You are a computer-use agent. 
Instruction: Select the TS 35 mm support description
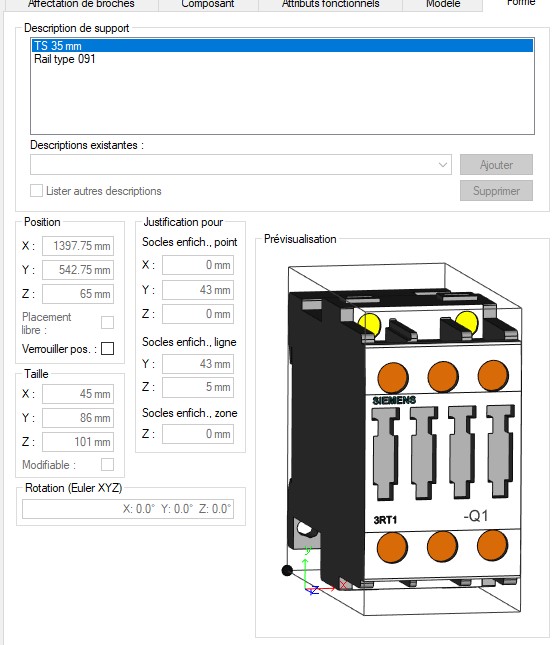283,45
